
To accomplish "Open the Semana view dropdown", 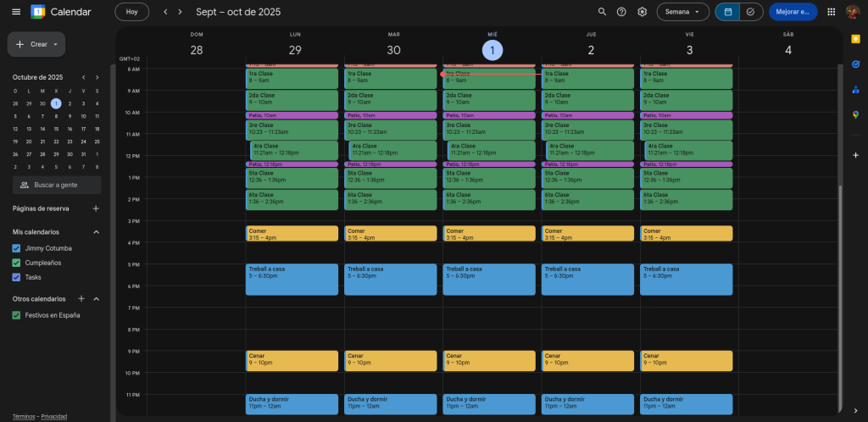I will pyautogui.click(x=682, y=12).
